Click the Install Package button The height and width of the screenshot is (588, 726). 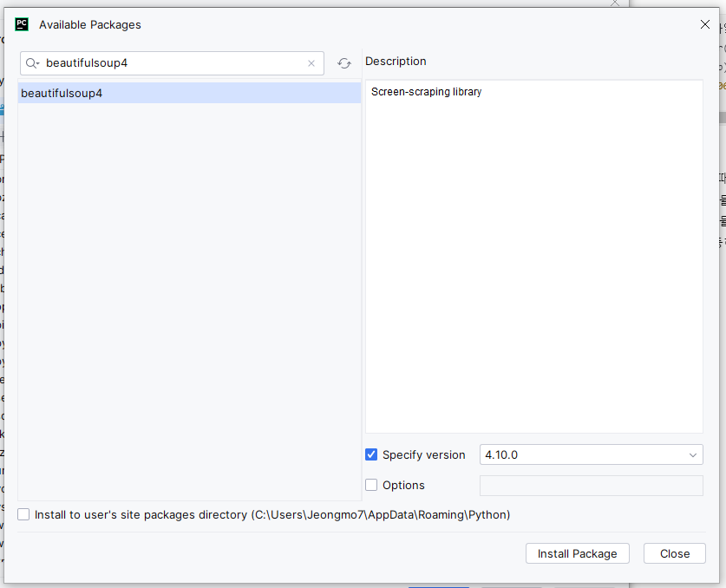[578, 553]
